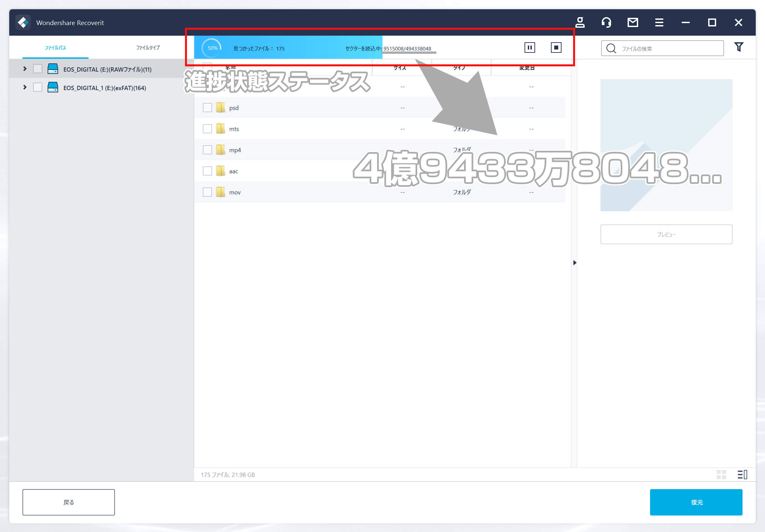
Task: Click the 見つかったファイル: 175 label
Action: click(x=259, y=49)
